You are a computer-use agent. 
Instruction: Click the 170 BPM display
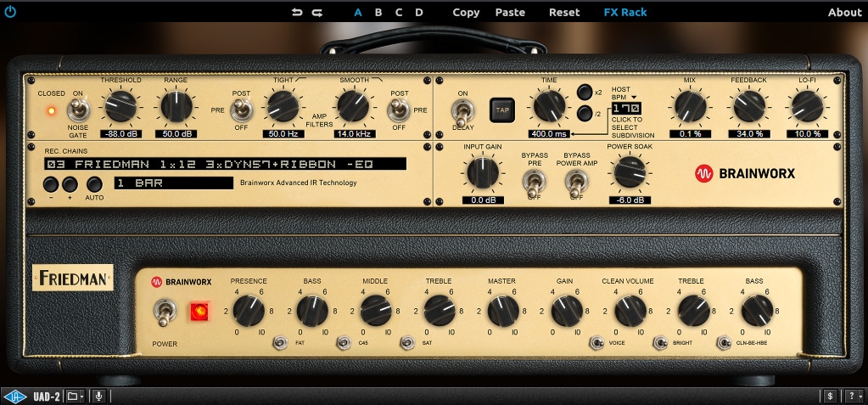pos(626,109)
